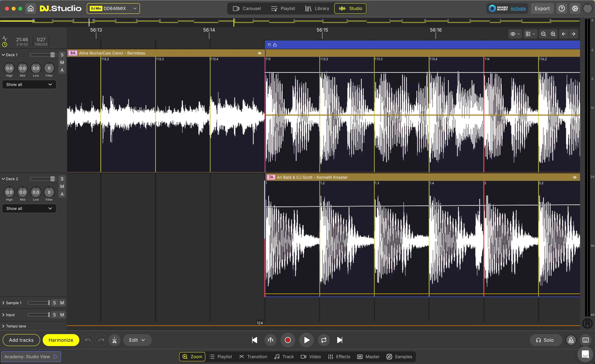Mute Deck 1 with M button
Image resolution: width=595 pixels, height=364 pixels.
pyautogui.click(x=62, y=62)
